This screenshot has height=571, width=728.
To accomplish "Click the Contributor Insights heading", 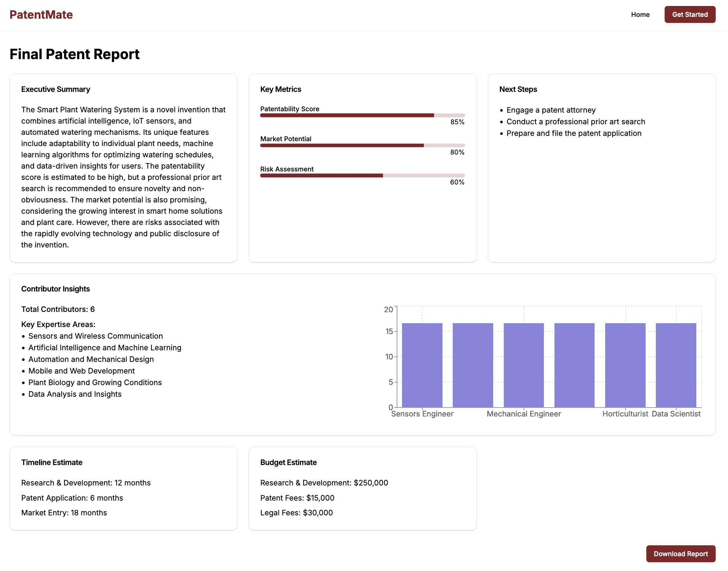I will [x=56, y=289].
